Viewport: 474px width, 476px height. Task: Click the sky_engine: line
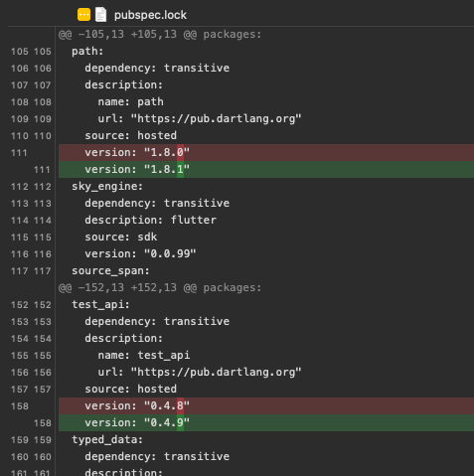point(107,187)
